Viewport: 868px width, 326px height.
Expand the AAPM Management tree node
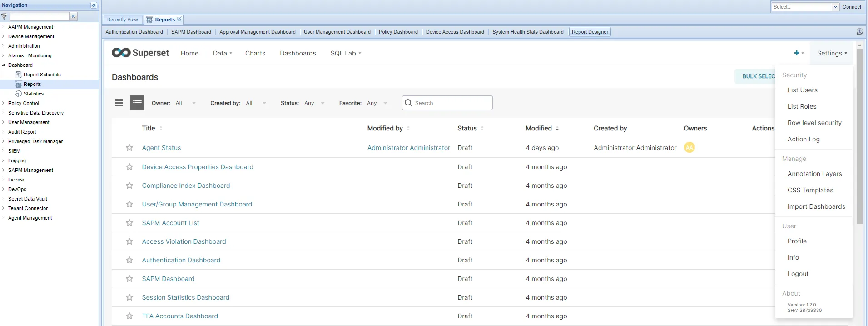[3, 27]
